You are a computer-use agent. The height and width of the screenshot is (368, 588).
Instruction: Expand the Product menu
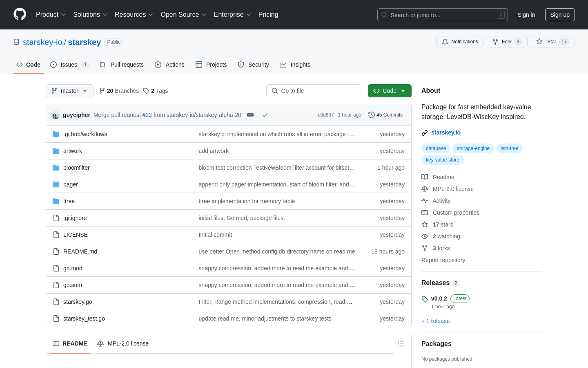pyautogui.click(x=51, y=14)
